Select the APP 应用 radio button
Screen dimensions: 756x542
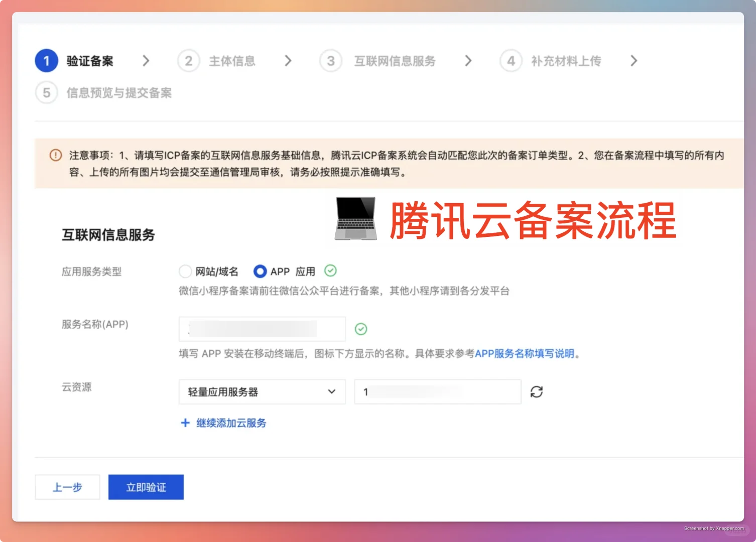(260, 271)
